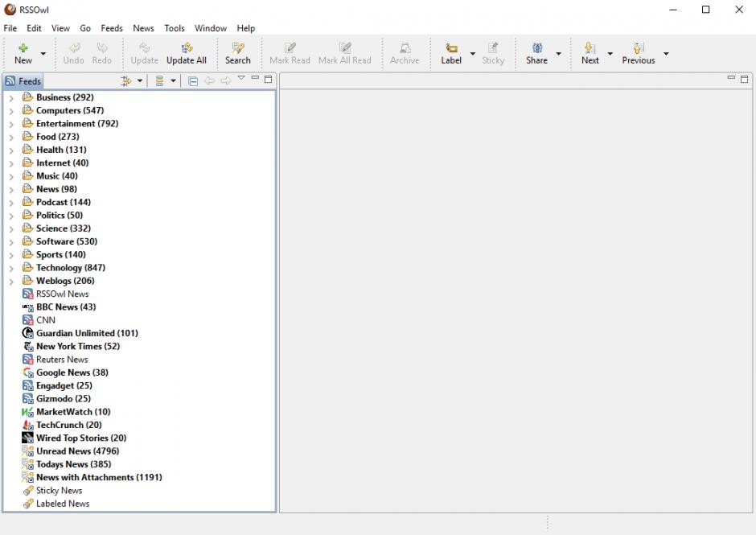Expand the Computers folder

pos(11,111)
